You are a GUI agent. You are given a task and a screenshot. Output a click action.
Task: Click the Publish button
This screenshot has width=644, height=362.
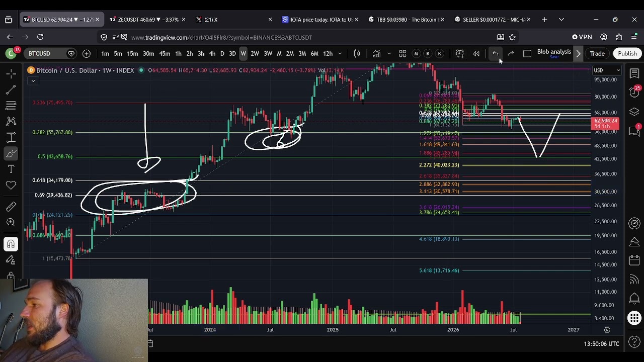[x=627, y=54]
